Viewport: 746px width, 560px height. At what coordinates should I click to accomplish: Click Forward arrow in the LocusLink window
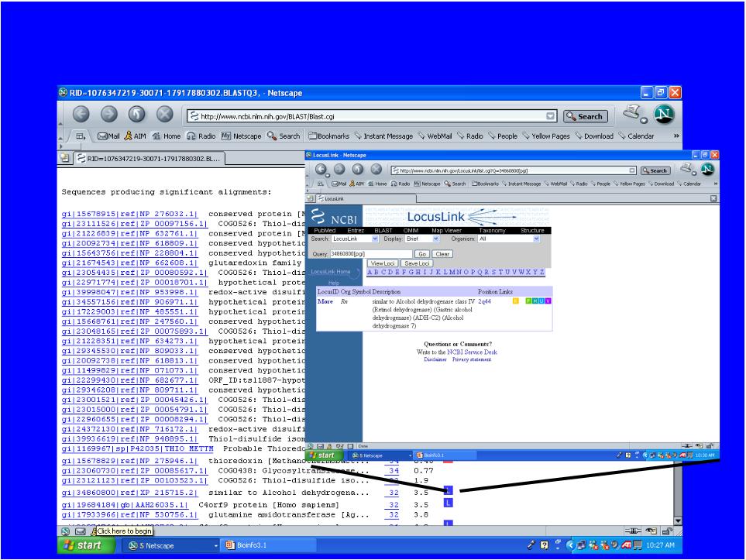point(339,170)
